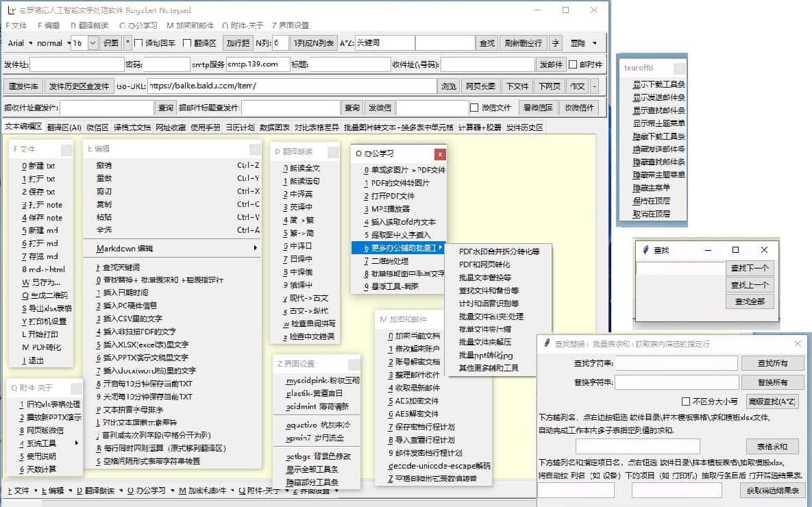The width and height of the screenshot is (812, 507).
Task: Expand the font size 16 combo box
Action: click(94, 43)
